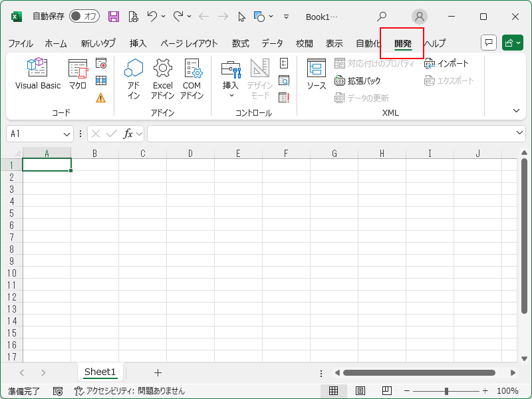This screenshot has width=532, height=399.
Task: Switch to the データ tab
Action: [x=272, y=43]
